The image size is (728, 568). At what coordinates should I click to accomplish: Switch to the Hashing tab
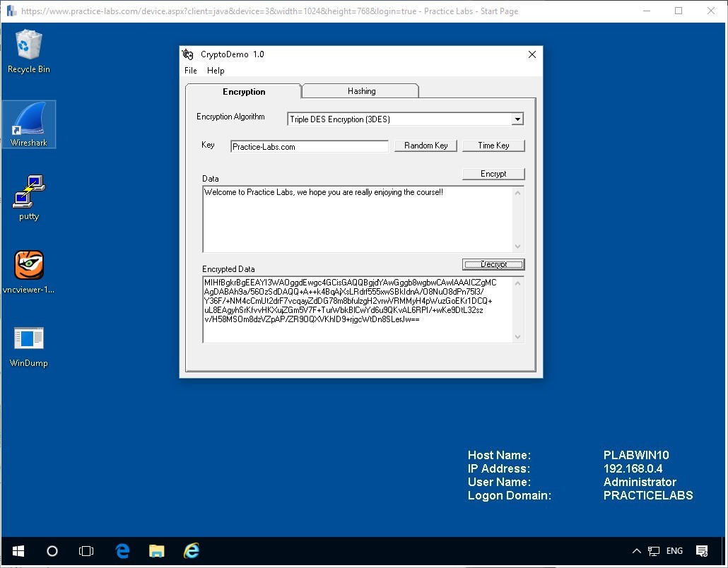(x=360, y=90)
